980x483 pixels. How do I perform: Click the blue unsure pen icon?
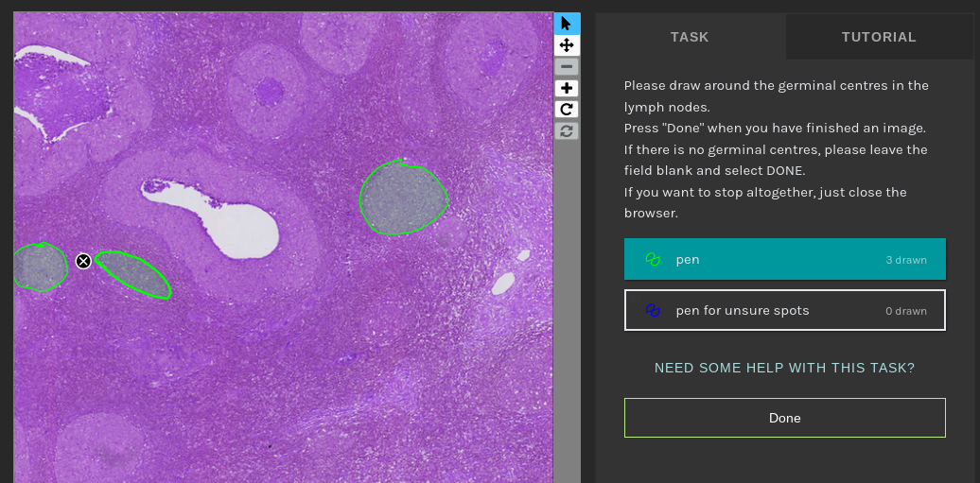pyautogui.click(x=653, y=310)
